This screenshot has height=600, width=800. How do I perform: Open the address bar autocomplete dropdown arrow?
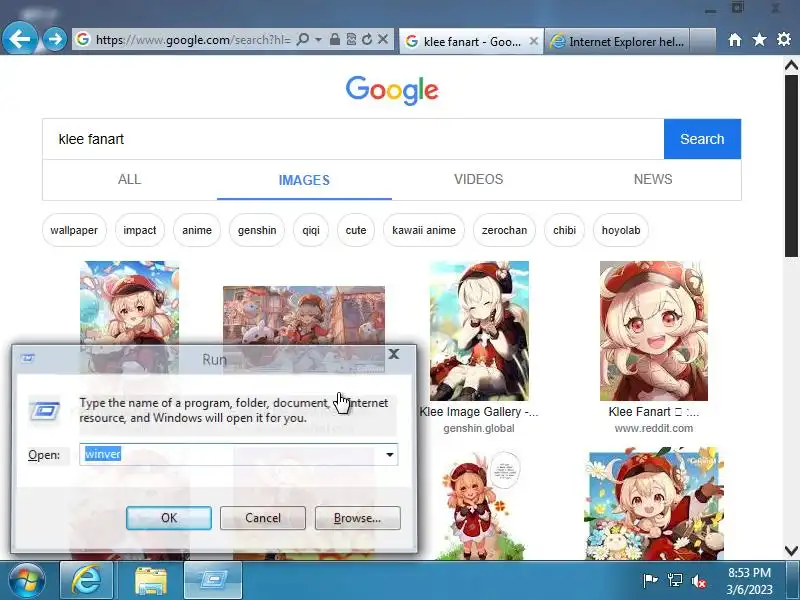point(318,40)
